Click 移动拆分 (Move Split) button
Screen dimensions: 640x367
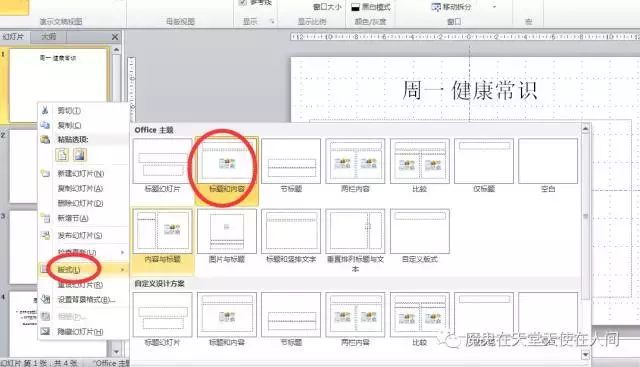(452, 7)
